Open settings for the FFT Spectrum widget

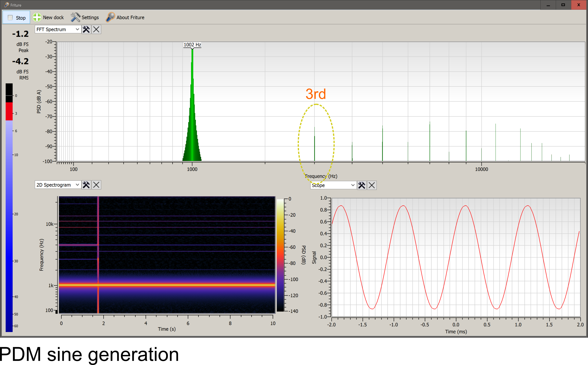tap(86, 29)
